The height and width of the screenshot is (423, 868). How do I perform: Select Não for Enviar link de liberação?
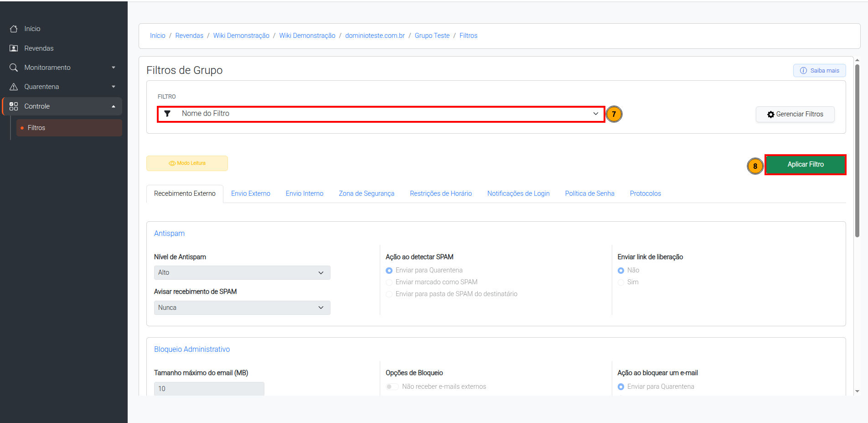click(x=621, y=271)
